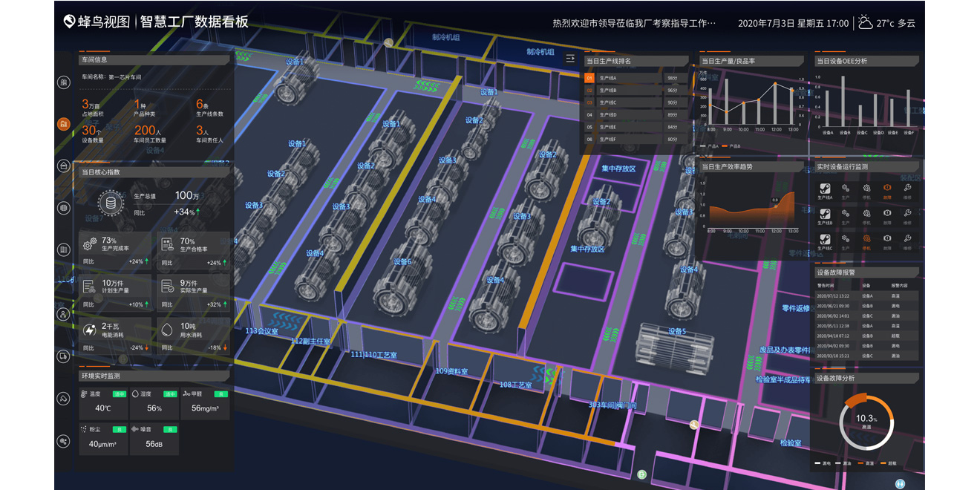Open the person icon in left sidebar
Screen dimensions: 980x490
(x=65, y=313)
